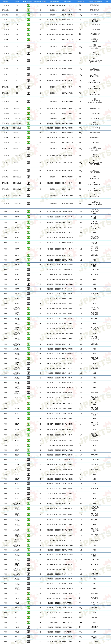
Task: Click the 3.2 engine capacity cell
Action: click(40, 455)
